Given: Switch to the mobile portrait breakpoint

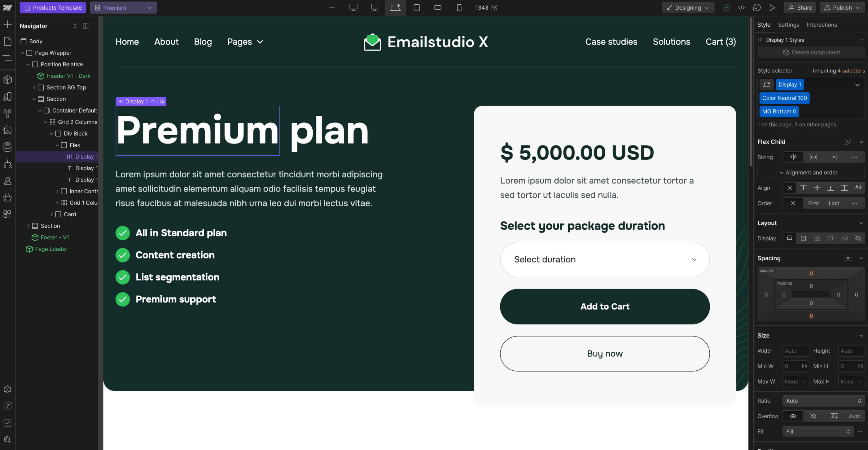Looking at the screenshot, I should pos(459,7).
